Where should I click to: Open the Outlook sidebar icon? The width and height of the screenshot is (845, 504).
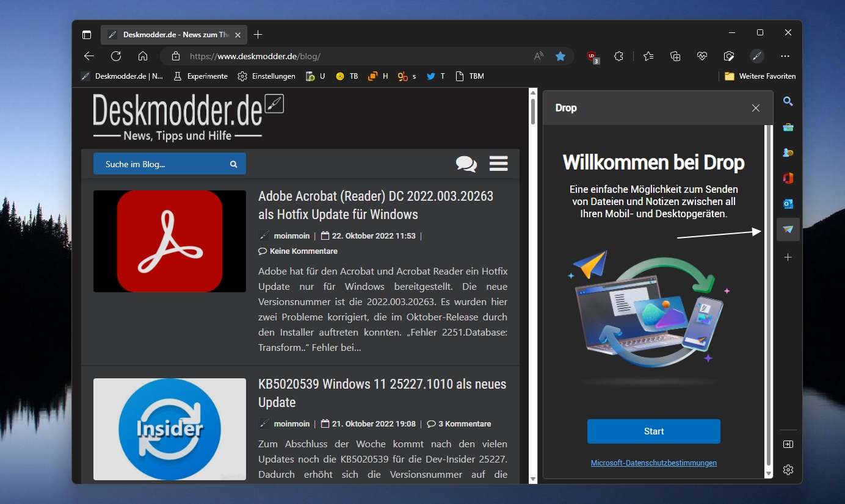click(788, 204)
